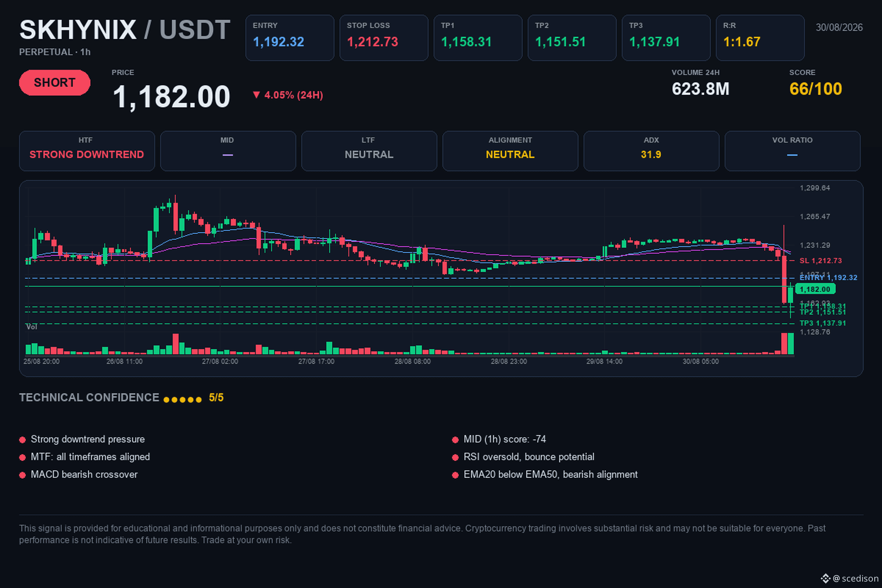Open the VOL RATIO tile
The image size is (882, 588).
(x=792, y=151)
